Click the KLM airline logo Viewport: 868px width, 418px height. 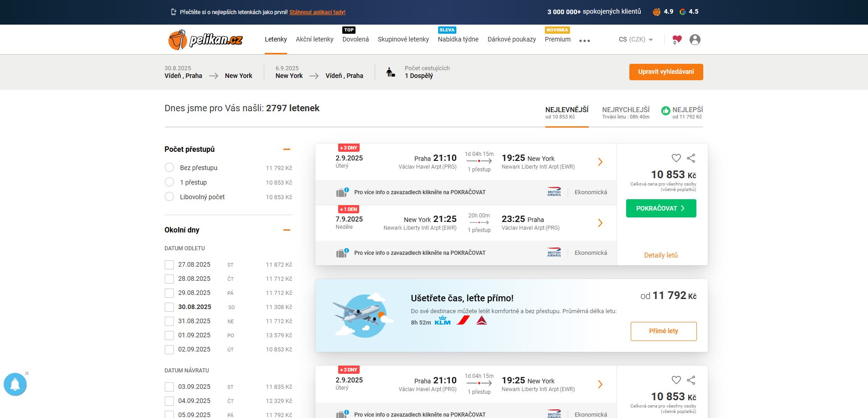pos(442,320)
